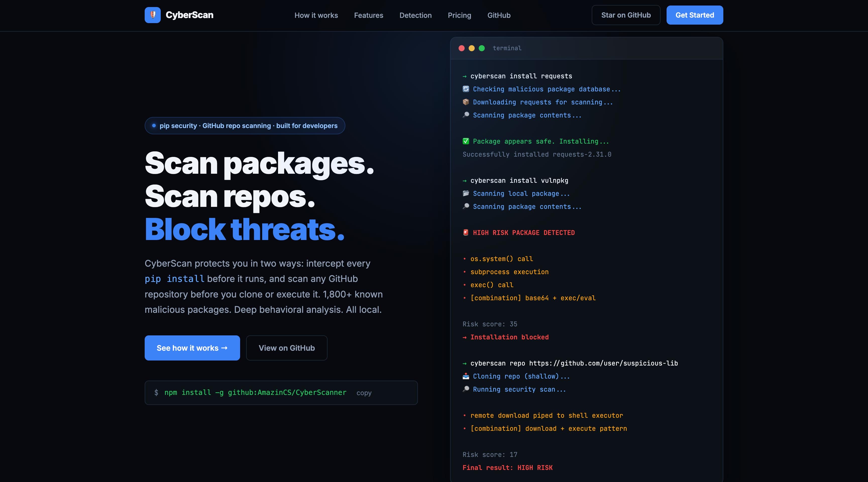Screen dimensions: 868x482
Task: Navigate to the Pricing section
Action: click(x=459, y=15)
